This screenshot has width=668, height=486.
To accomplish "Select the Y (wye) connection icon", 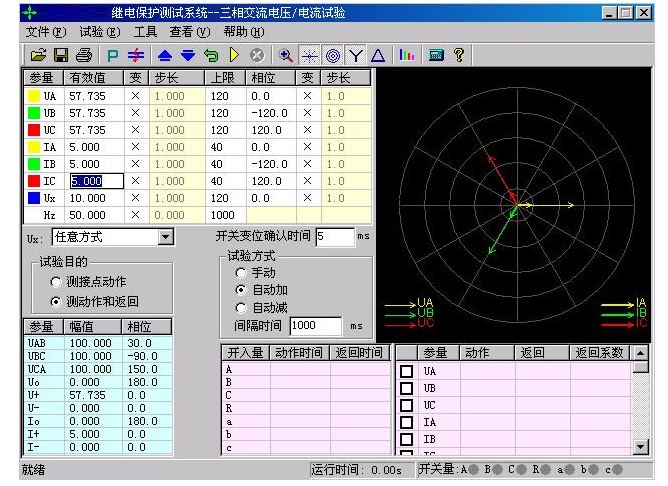I will [x=356, y=55].
